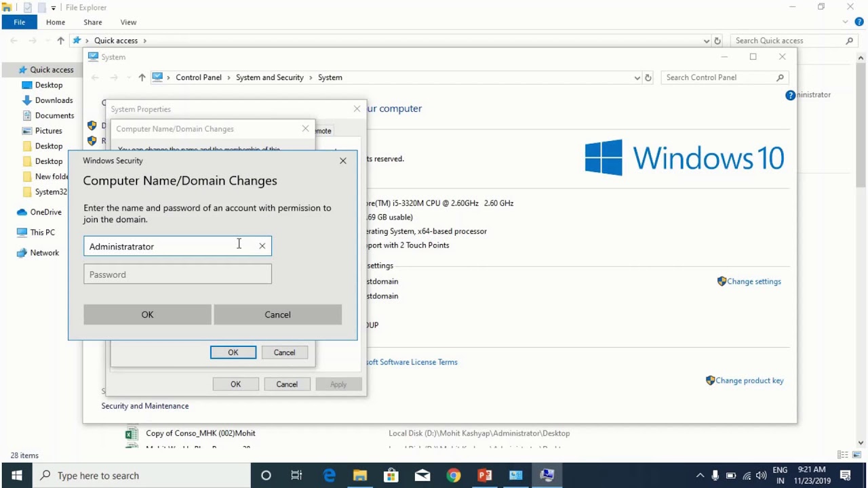Switch to details view in Explorer

click(843, 455)
